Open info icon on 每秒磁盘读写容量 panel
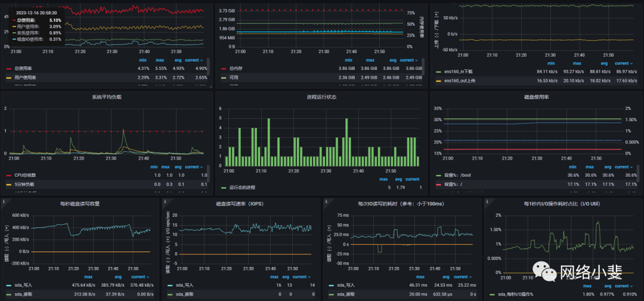 point(4,201)
